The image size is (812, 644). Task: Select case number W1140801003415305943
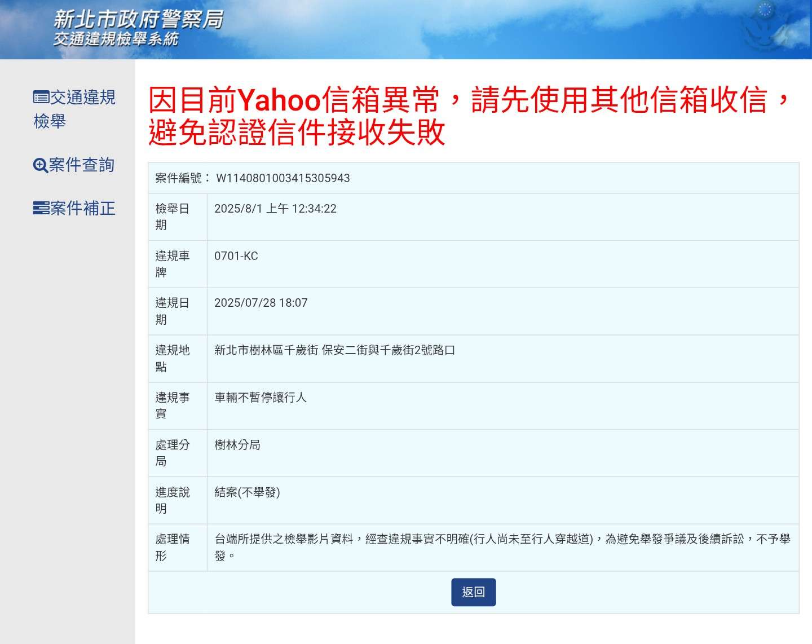point(283,178)
